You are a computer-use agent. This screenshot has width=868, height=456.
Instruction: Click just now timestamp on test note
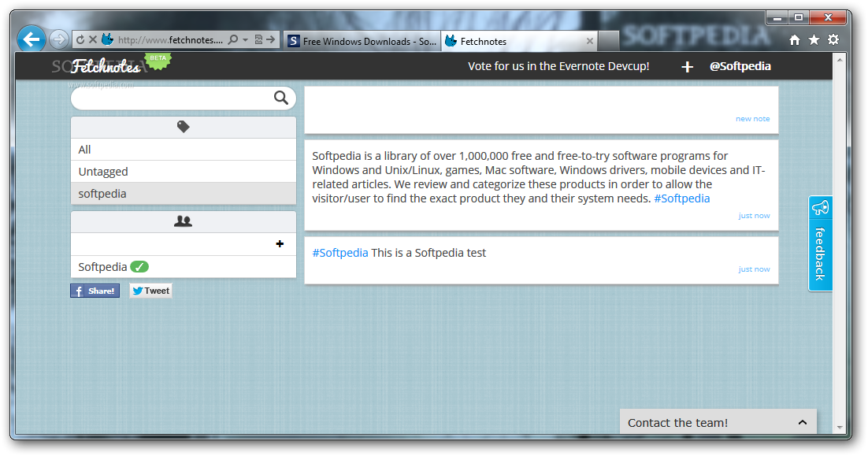coord(754,269)
